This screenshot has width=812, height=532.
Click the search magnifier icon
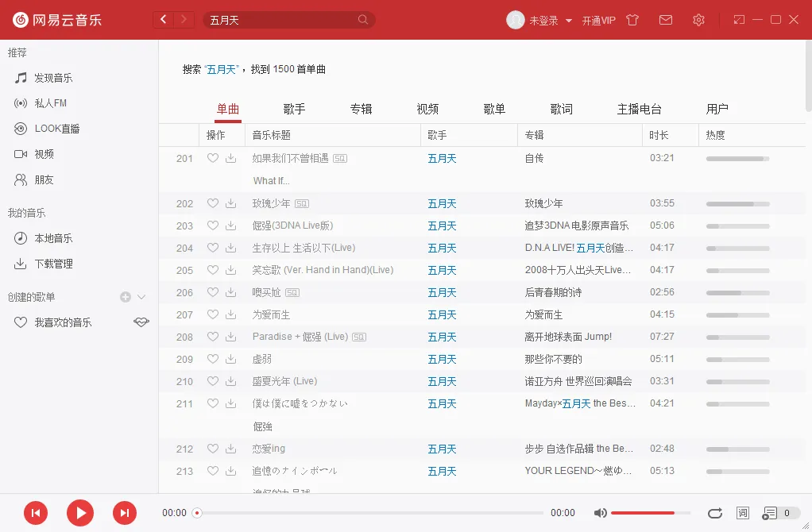point(363,20)
